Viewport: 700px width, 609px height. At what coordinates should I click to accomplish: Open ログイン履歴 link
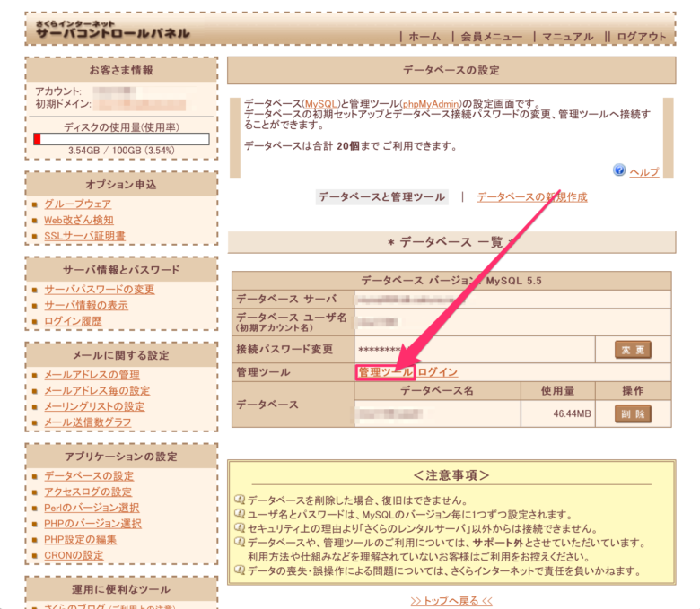[x=73, y=321]
